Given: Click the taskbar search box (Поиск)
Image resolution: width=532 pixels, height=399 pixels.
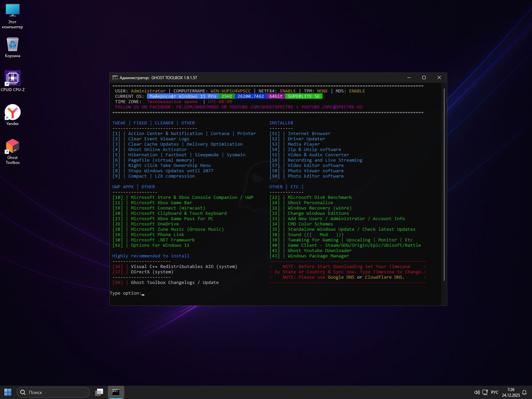Looking at the screenshot, I should point(53,392).
